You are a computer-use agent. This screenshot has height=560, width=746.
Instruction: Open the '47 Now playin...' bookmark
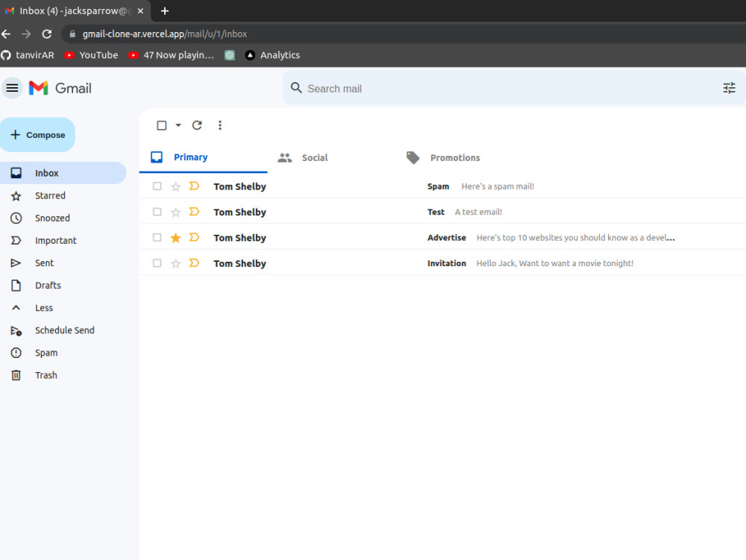tap(172, 55)
